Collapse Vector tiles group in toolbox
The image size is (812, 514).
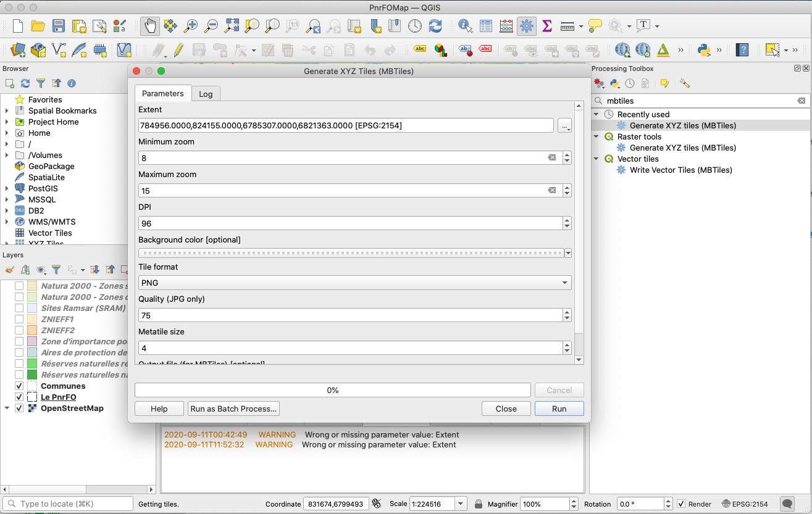(x=596, y=159)
